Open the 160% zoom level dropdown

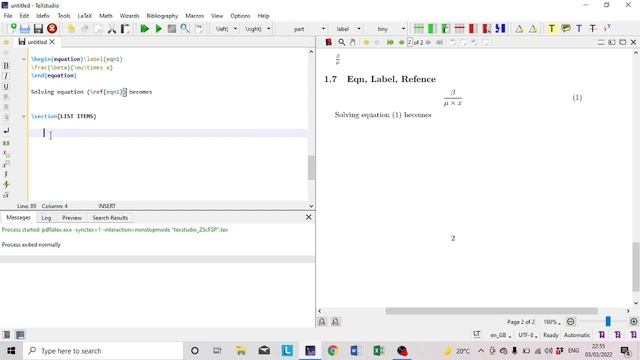coord(552,322)
